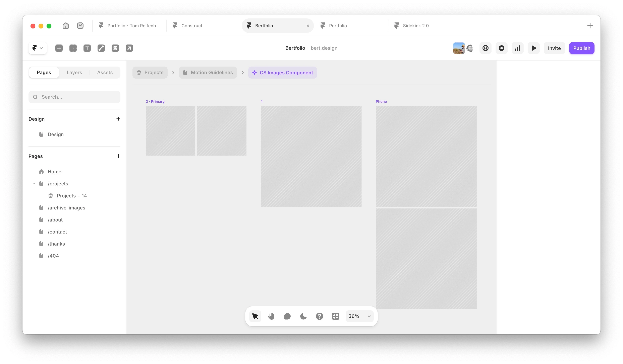Screen dimensions: 623x364
Task: Collapse the /projects page tree
Action: click(x=34, y=184)
